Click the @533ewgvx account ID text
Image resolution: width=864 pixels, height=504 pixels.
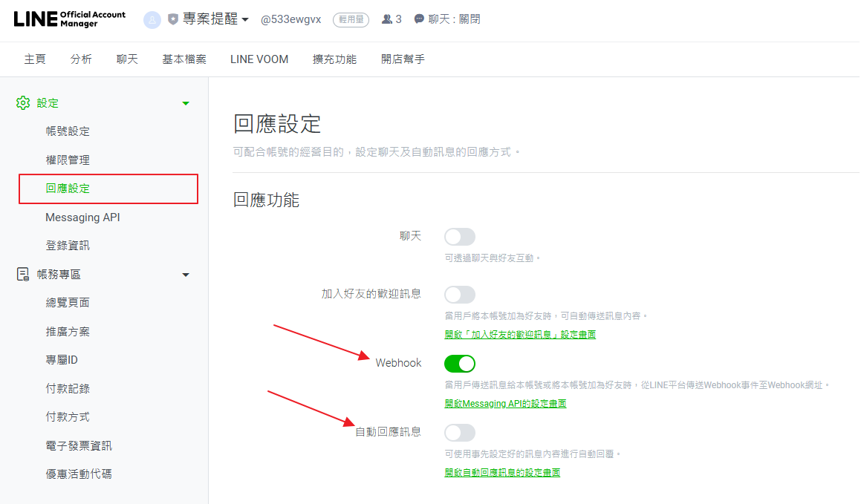[x=291, y=19]
